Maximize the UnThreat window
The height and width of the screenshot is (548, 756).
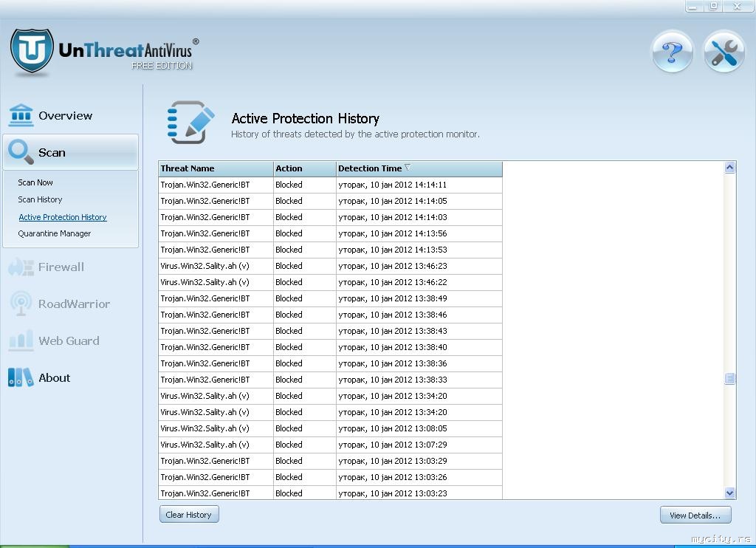coord(714,6)
